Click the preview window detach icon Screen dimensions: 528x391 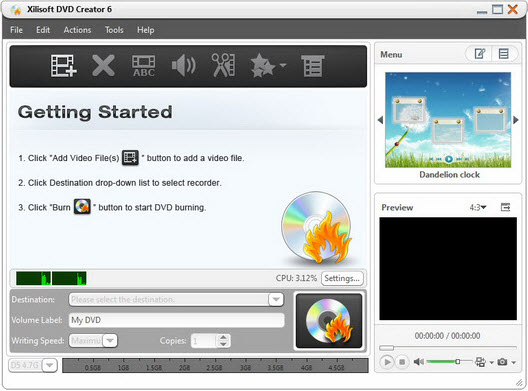point(505,207)
